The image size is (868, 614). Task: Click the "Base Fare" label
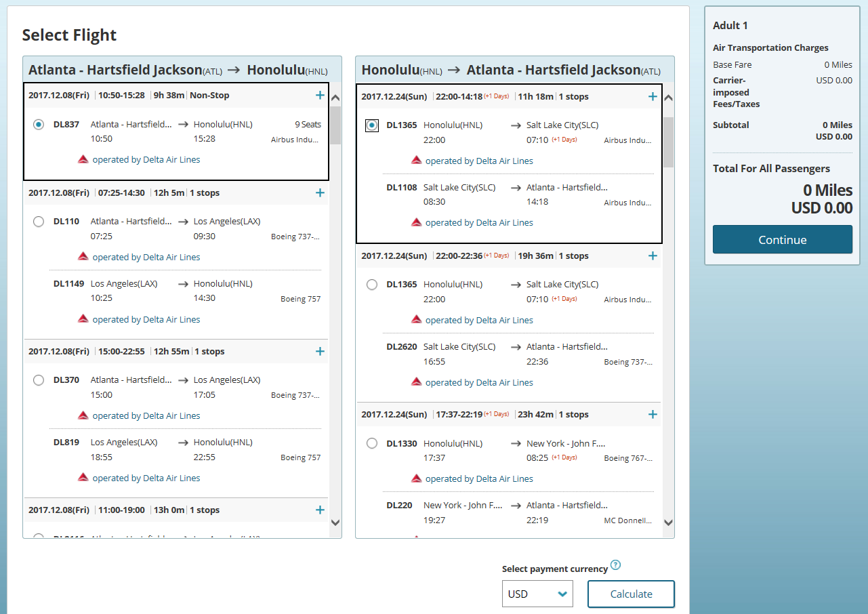click(732, 65)
